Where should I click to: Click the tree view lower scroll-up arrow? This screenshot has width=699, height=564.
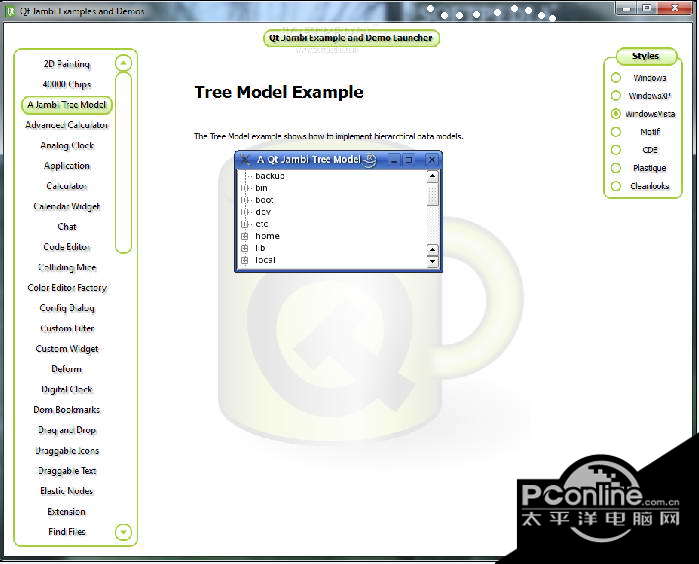(x=432, y=250)
